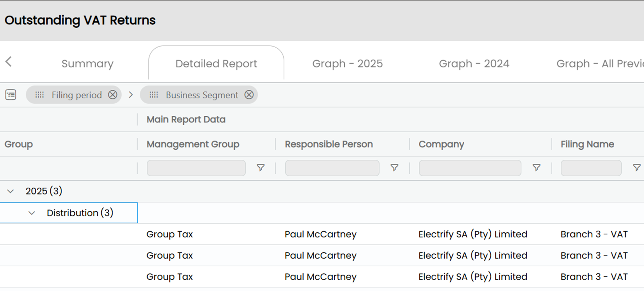Image resolution: width=644 pixels, height=291 pixels.
Task: Switch to the Summary tab
Action: pos(88,64)
